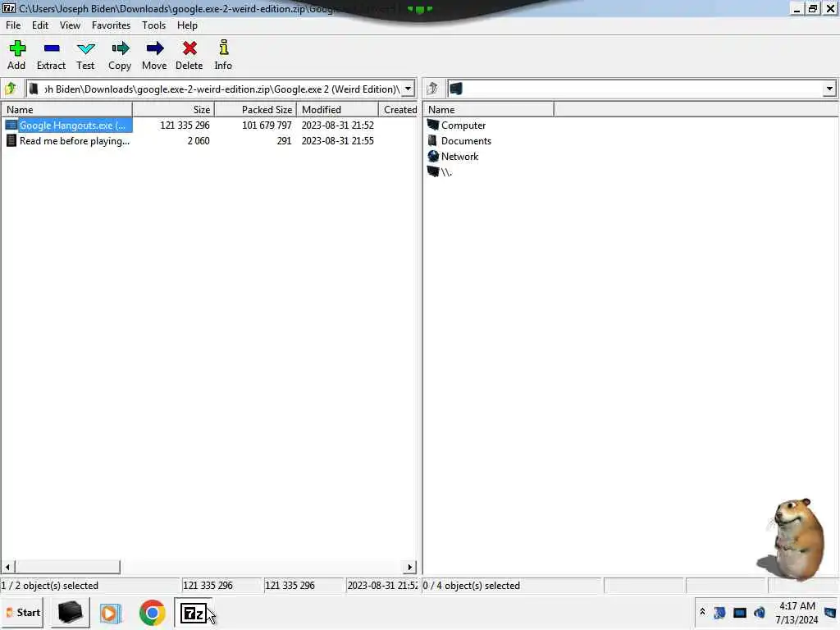Click the 1 / 2 object(s) selected status
Screen dimensions: 840x630
tap(50, 586)
